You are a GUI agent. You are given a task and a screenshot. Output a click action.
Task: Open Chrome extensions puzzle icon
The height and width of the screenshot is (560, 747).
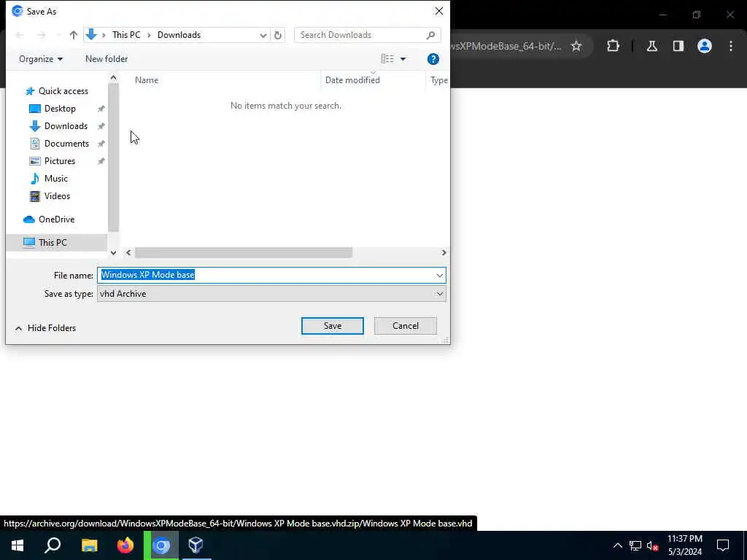613,46
